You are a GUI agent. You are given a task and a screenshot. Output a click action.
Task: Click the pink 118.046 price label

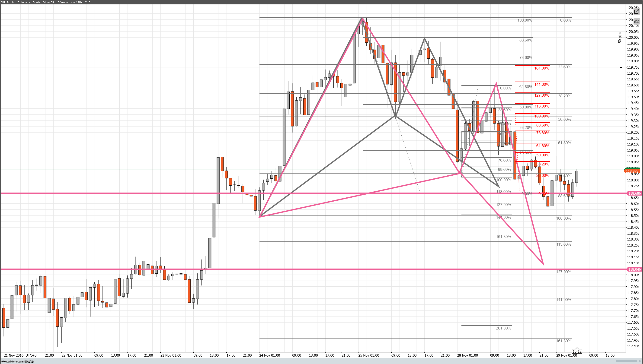(634, 269)
